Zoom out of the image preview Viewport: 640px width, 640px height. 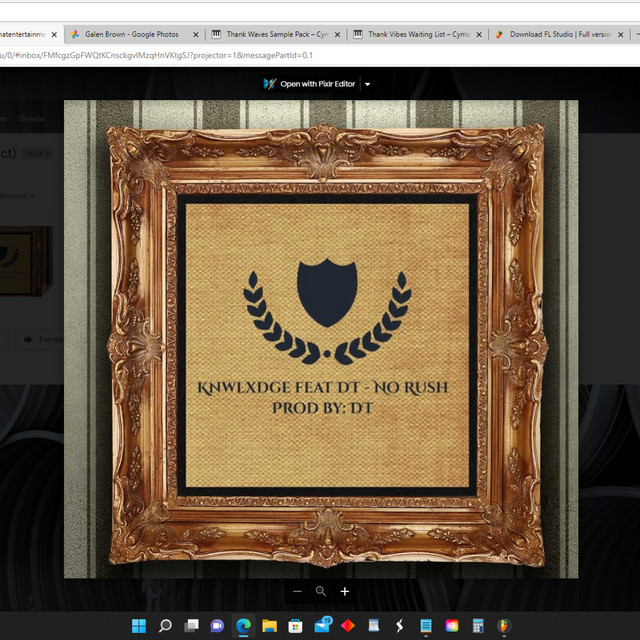(x=297, y=592)
